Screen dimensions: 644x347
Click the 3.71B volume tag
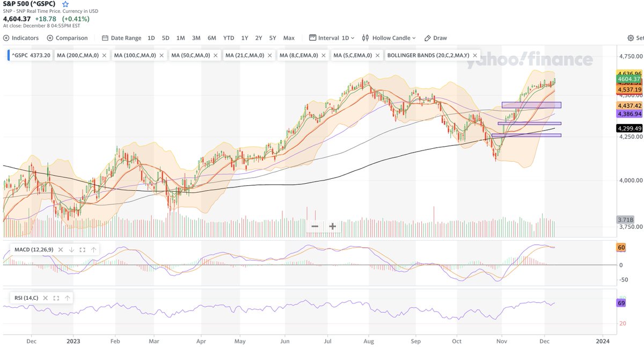point(626,220)
